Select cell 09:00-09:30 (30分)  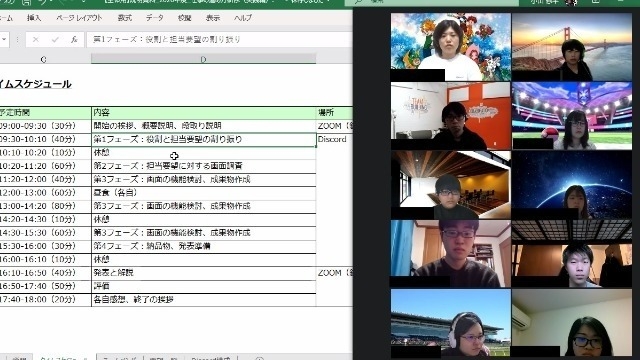pos(45,126)
